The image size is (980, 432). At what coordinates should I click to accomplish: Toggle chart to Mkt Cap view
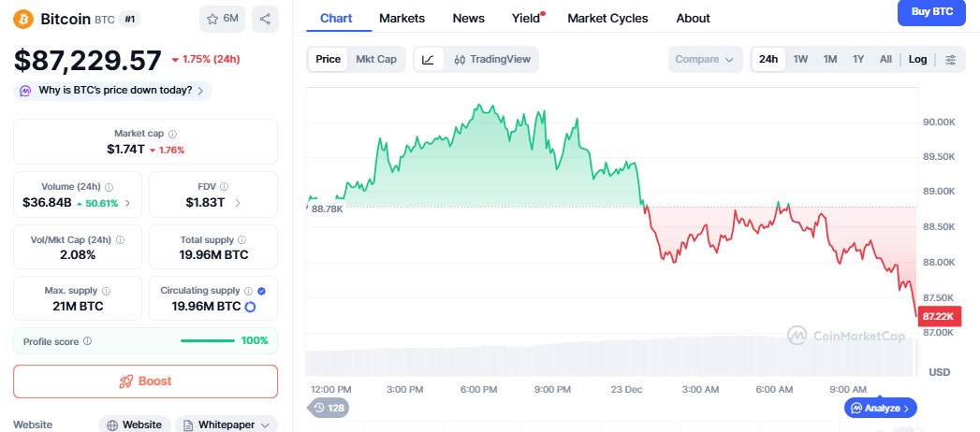pos(375,60)
